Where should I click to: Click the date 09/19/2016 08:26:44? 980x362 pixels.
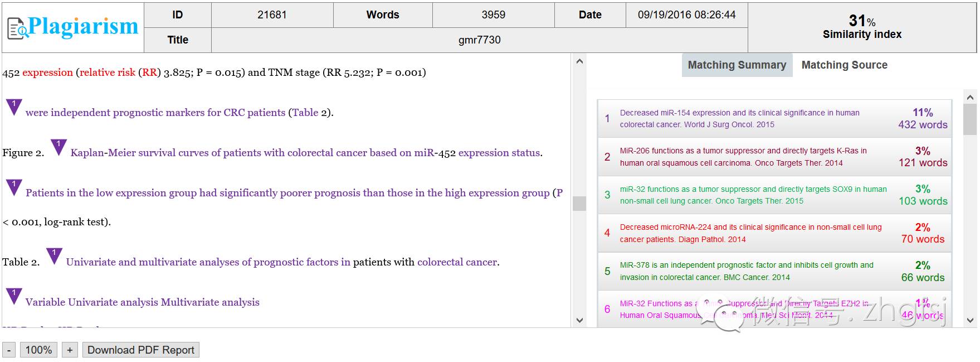pyautogui.click(x=686, y=15)
